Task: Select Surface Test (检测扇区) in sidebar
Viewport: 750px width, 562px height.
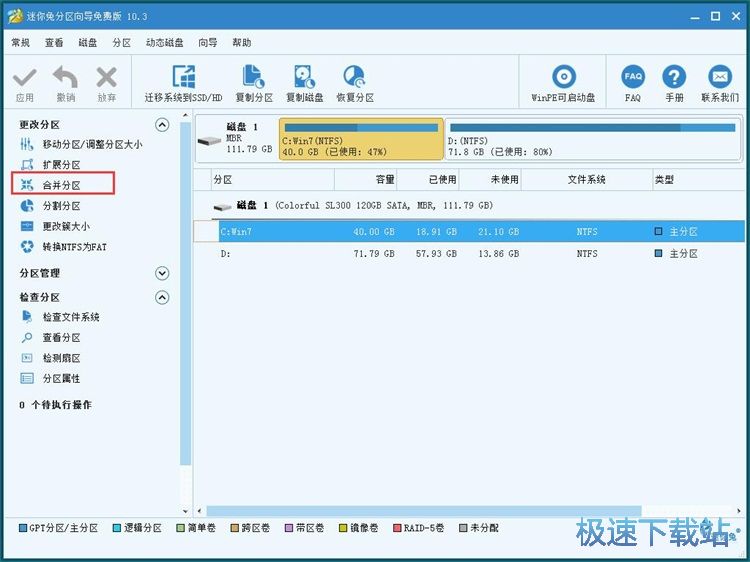Action: click(x=50, y=358)
